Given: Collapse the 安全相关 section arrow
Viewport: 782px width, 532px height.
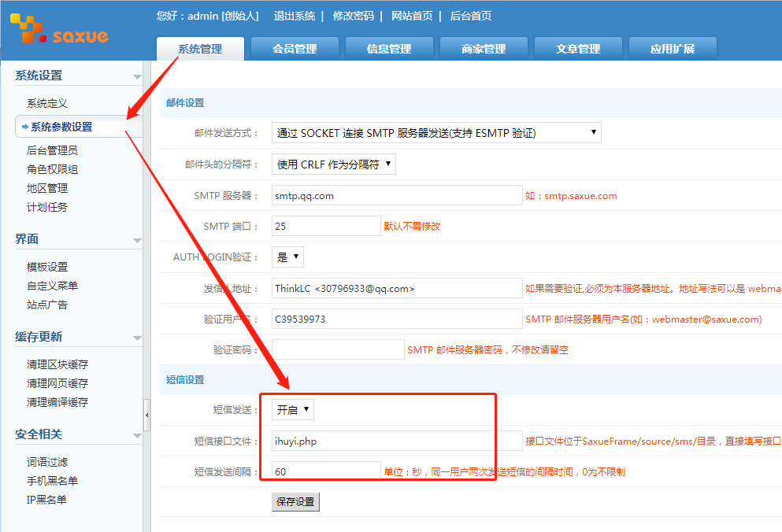Looking at the screenshot, I should [x=137, y=435].
